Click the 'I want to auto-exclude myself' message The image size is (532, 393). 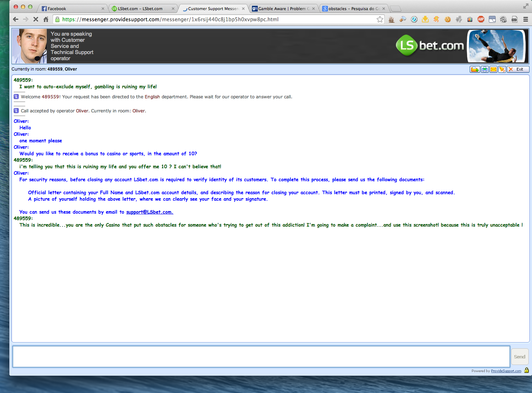(x=88, y=87)
